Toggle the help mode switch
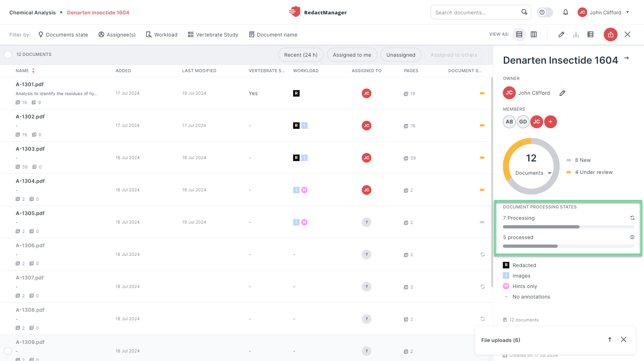Screen dimensions: 644x361 click(x=545, y=12)
